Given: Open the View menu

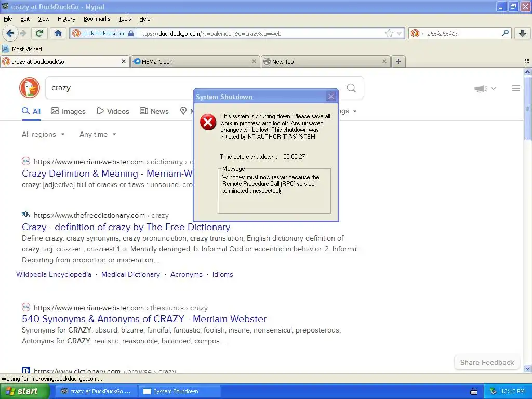Looking at the screenshot, I should coord(44,19).
